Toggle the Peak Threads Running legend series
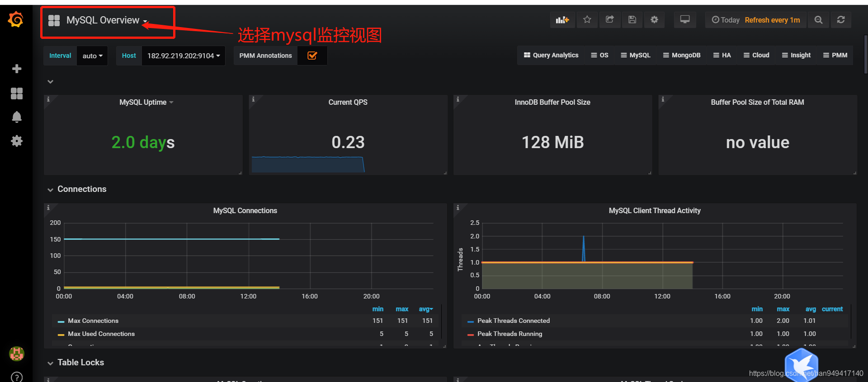The height and width of the screenshot is (382, 868). point(509,334)
